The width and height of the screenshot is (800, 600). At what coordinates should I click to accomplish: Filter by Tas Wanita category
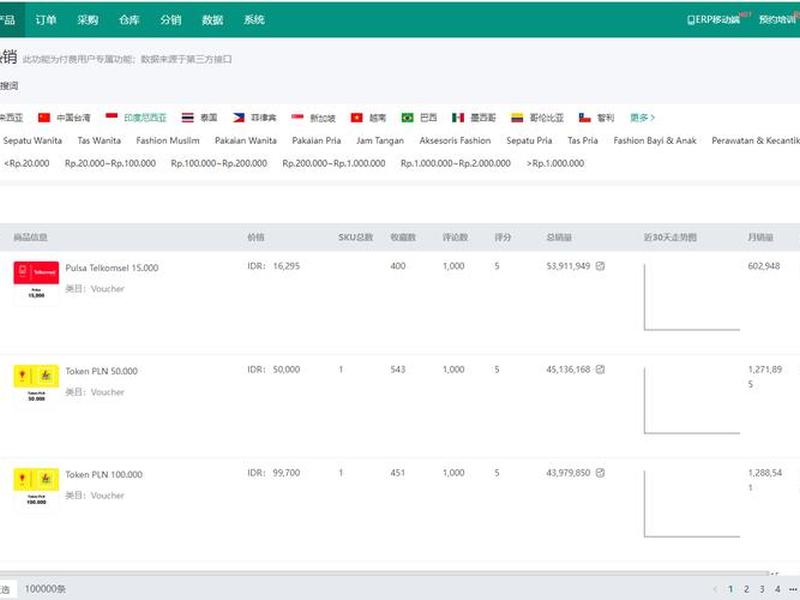click(x=99, y=140)
